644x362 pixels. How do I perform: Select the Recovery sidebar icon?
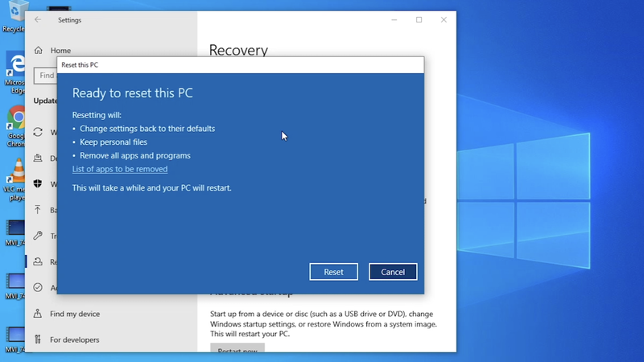(38, 261)
